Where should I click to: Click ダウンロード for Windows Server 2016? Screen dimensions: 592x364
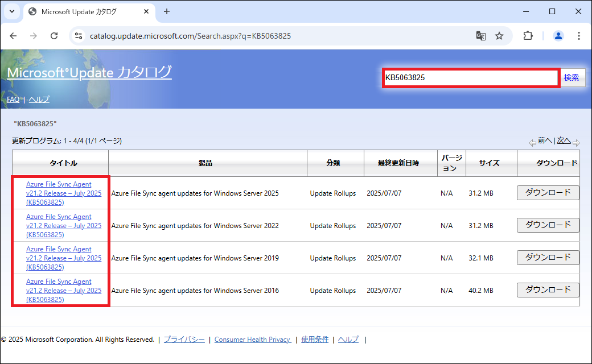pos(548,290)
